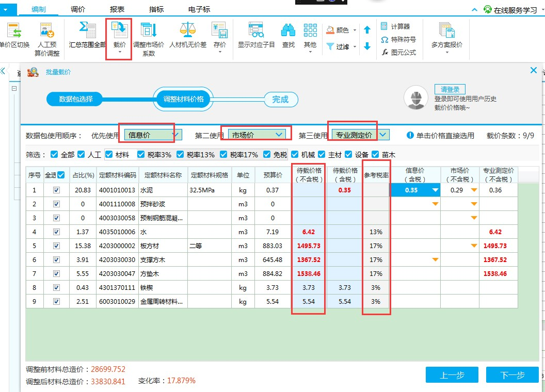
Task: Expand 优先使用 信息价 dropdown
Action: [176, 135]
